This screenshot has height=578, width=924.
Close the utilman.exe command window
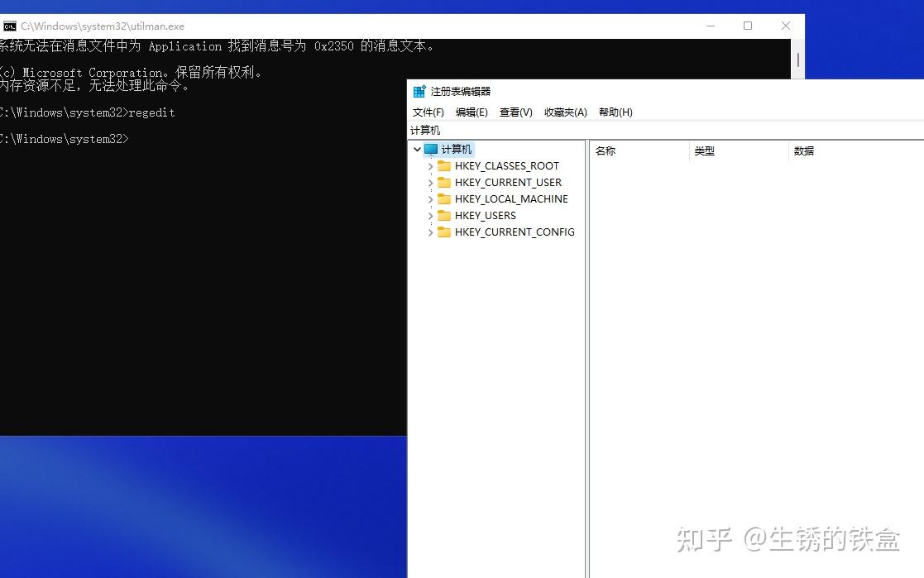coord(786,26)
